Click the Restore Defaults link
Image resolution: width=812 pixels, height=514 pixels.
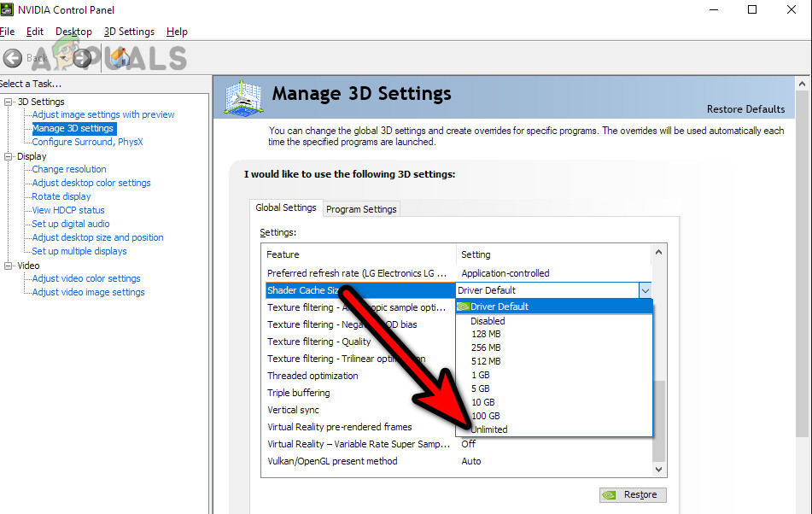point(745,108)
